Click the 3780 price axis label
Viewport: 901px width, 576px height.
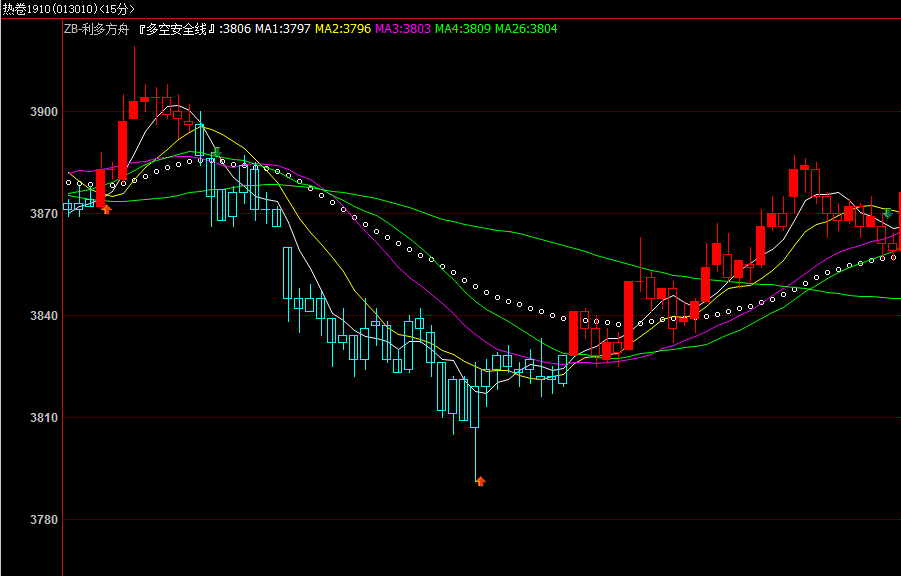[x=44, y=520]
